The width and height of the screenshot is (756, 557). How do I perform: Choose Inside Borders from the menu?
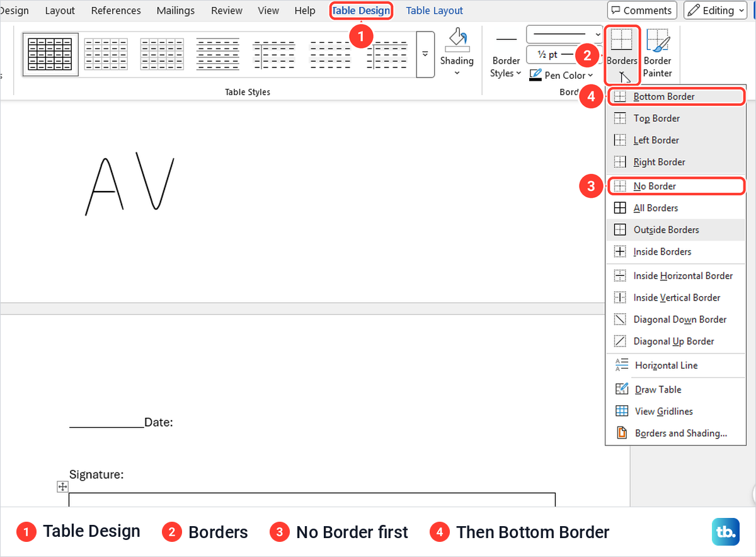(675, 251)
